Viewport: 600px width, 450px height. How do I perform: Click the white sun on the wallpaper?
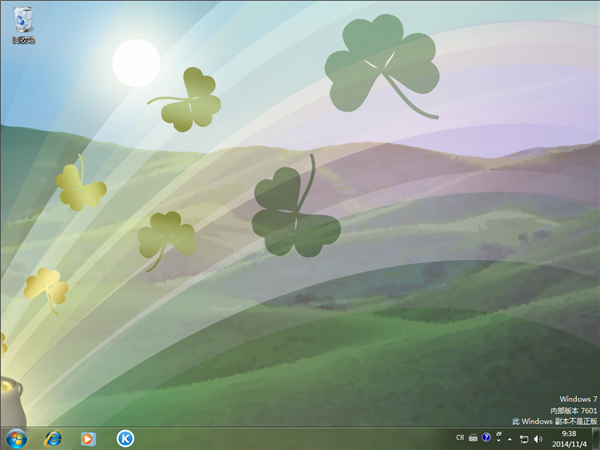click(x=136, y=62)
